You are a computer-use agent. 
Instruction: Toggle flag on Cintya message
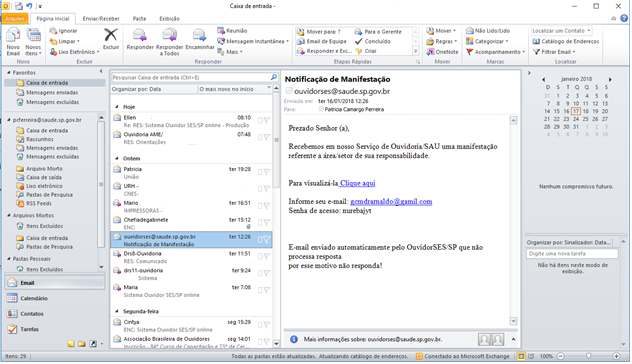coord(266,325)
